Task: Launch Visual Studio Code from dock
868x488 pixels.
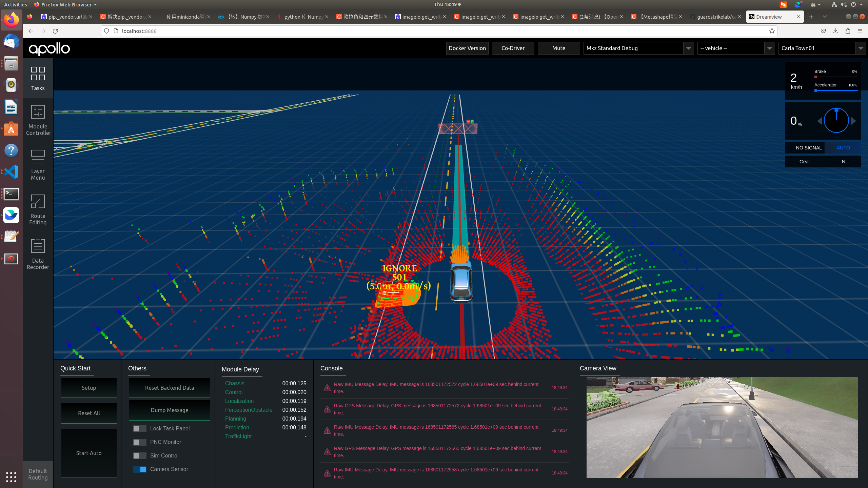Action: pos(11,172)
